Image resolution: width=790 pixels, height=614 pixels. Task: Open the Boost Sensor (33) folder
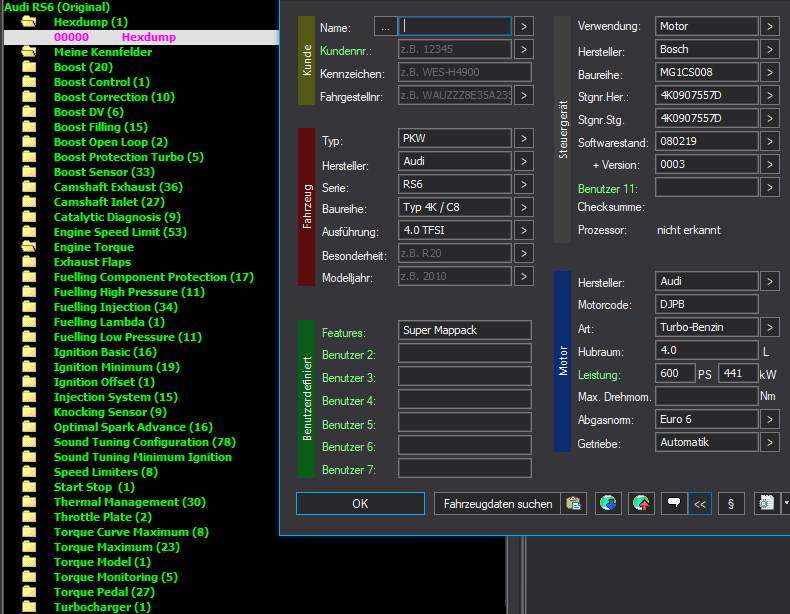[x=104, y=172]
